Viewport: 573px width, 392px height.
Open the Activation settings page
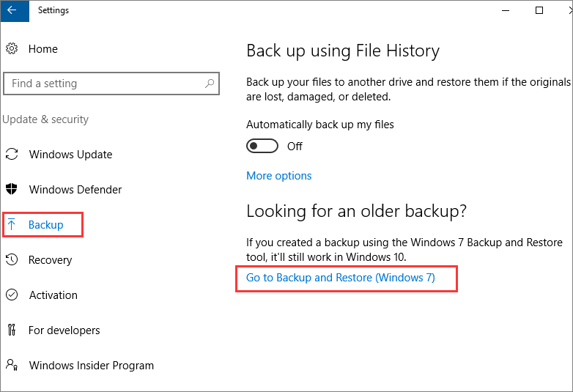pyautogui.click(x=53, y=295)
